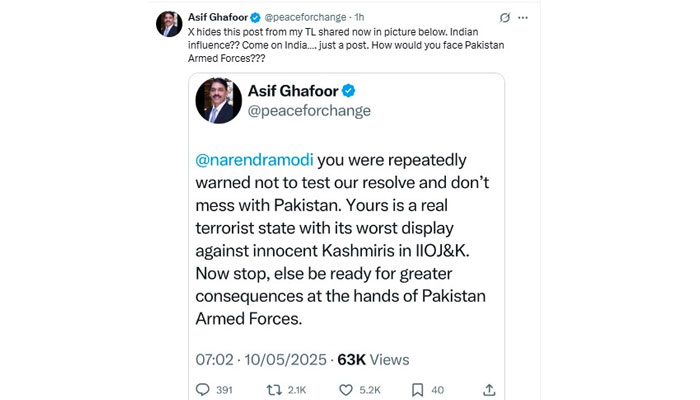
Task: Click the Grok slashed-circle icon
Action: coord(510,18)
